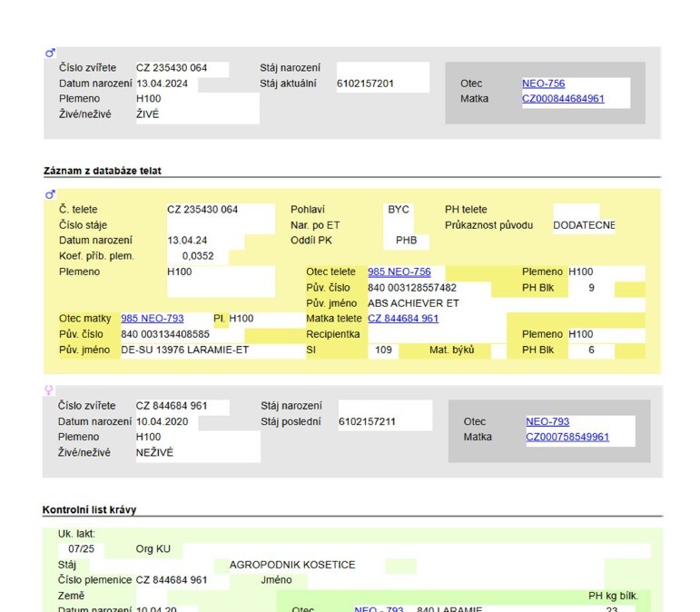Click the Stáj aktuální label
This screenshot has width=700, height=612.
[288, 84]
